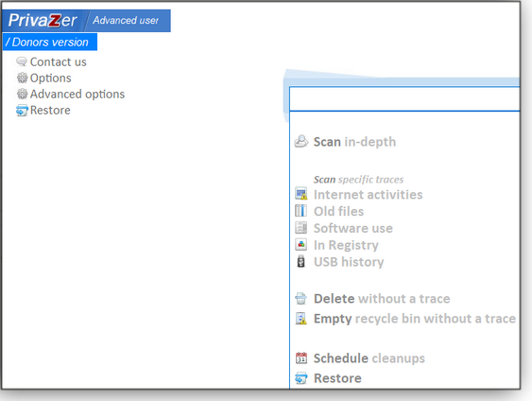Click the Delete without a trace shredder icon
The image size is (532, 401).
click(300, 299)
